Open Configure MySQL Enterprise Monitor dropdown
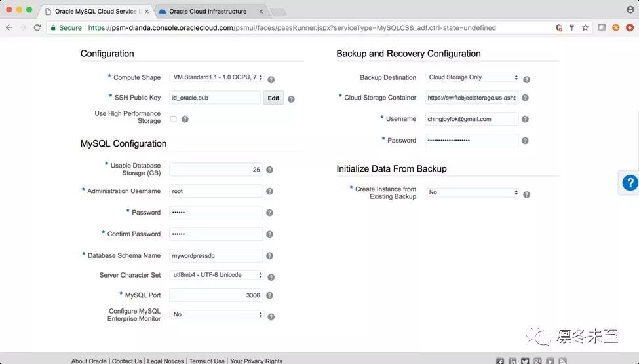 tap(217, 314)
